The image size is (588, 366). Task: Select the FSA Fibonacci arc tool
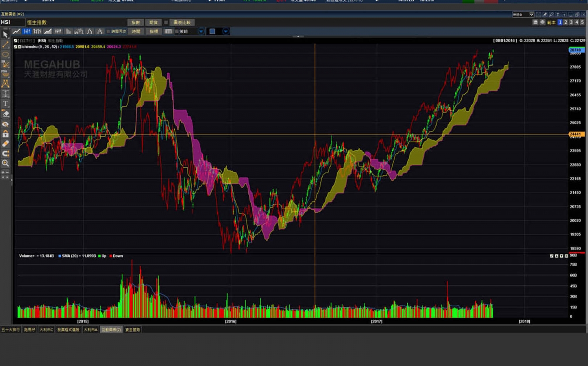tap(5, 73)
